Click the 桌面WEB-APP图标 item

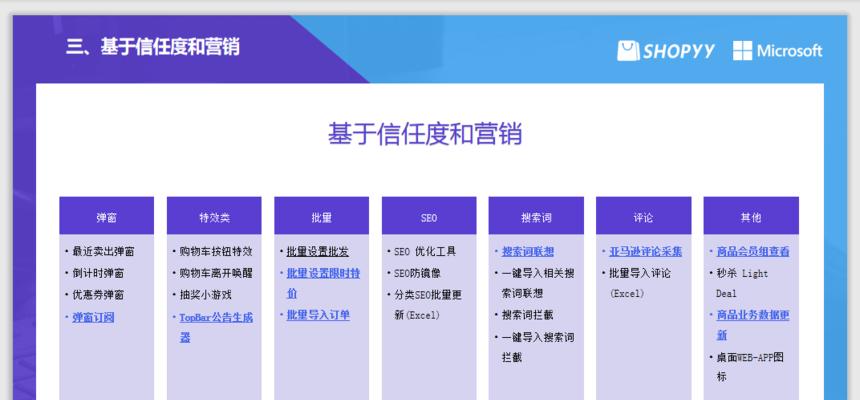(750, 367)
